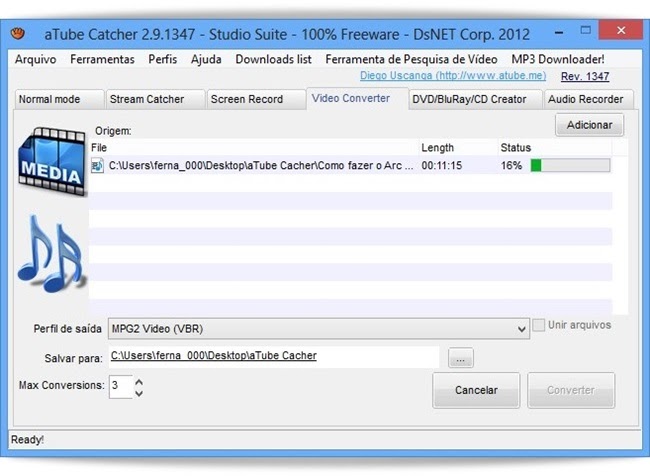The height and width of the screenshot is (476, 650).
Task: Open the Perfis menu
Action: click(x=162, y=60)
